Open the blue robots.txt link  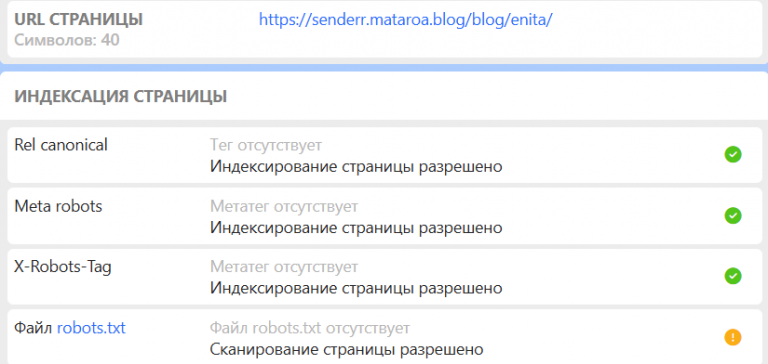click(x=92, y=328)
